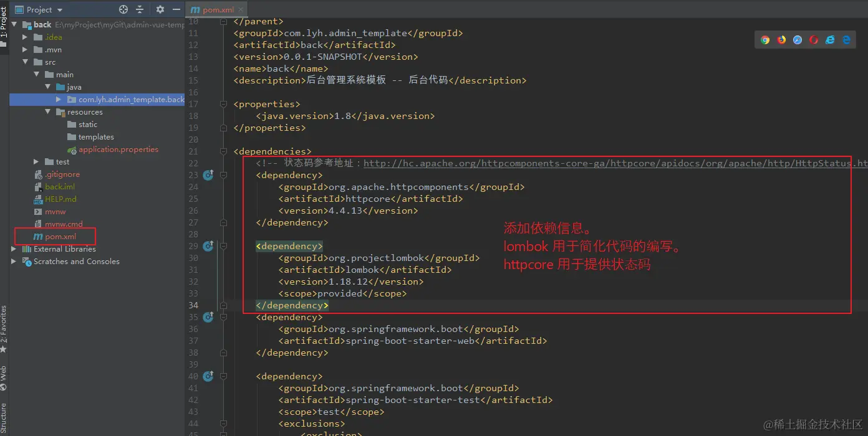Viewport: 868px width, 436px height.
Task: Open pom.xml in Edge browser icon
Action: [846, 40]
